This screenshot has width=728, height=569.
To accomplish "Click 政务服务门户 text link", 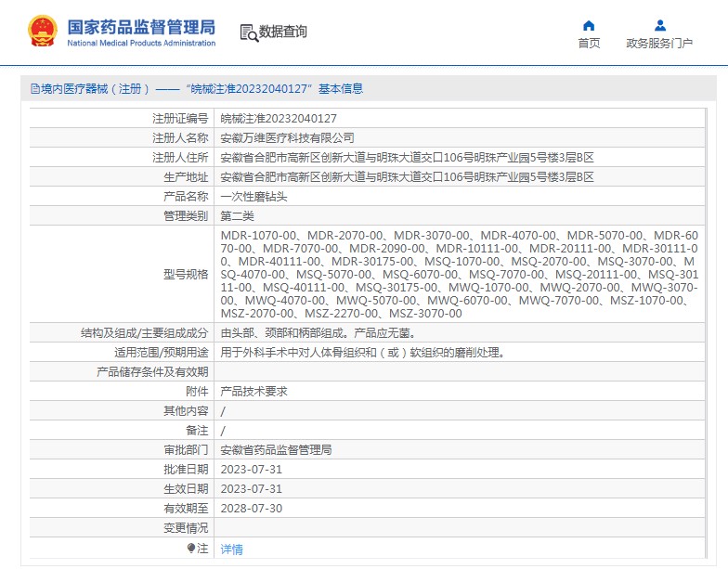I will (x=659, y=43).
